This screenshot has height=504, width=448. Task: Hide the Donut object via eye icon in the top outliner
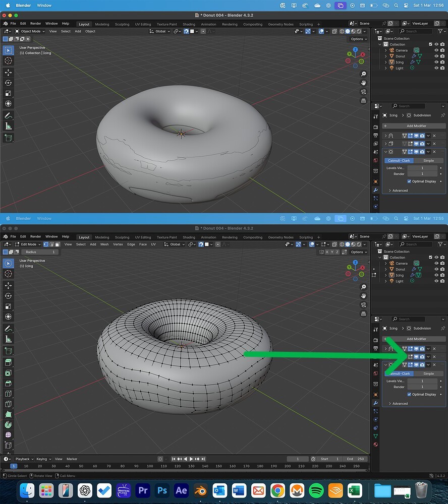coord(436,56)
